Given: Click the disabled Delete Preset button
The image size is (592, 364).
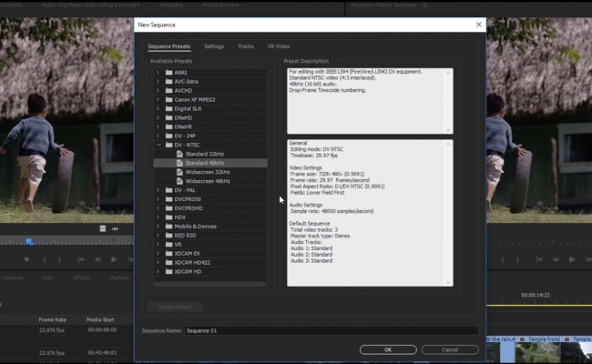Looking at the screenshot, I should click(175, 307).
